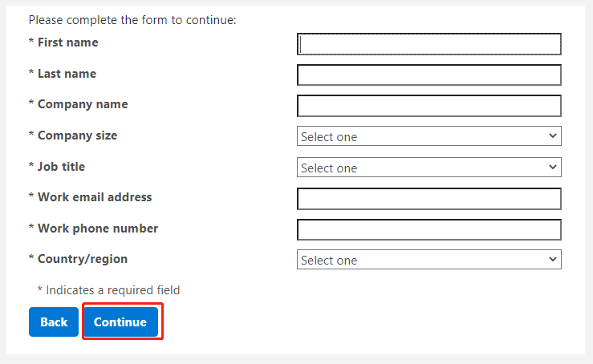This screenshot has width=593, height=364.
Task: Open the Country/region dropdown
Action: [x=429, y=259]
